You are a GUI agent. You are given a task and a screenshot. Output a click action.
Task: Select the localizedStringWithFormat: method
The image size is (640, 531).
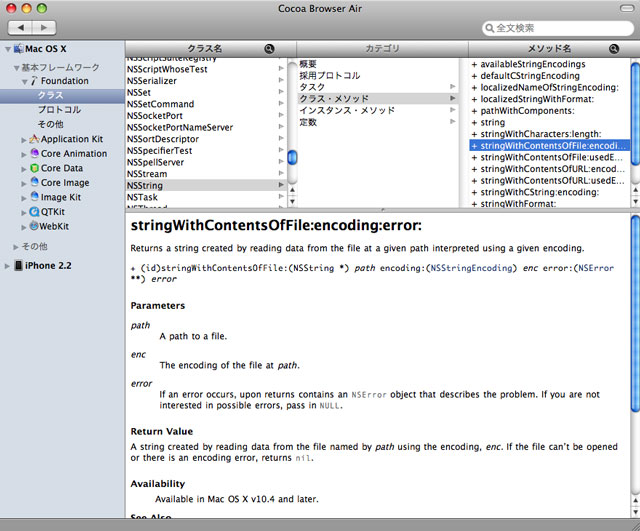click(549, 99)
